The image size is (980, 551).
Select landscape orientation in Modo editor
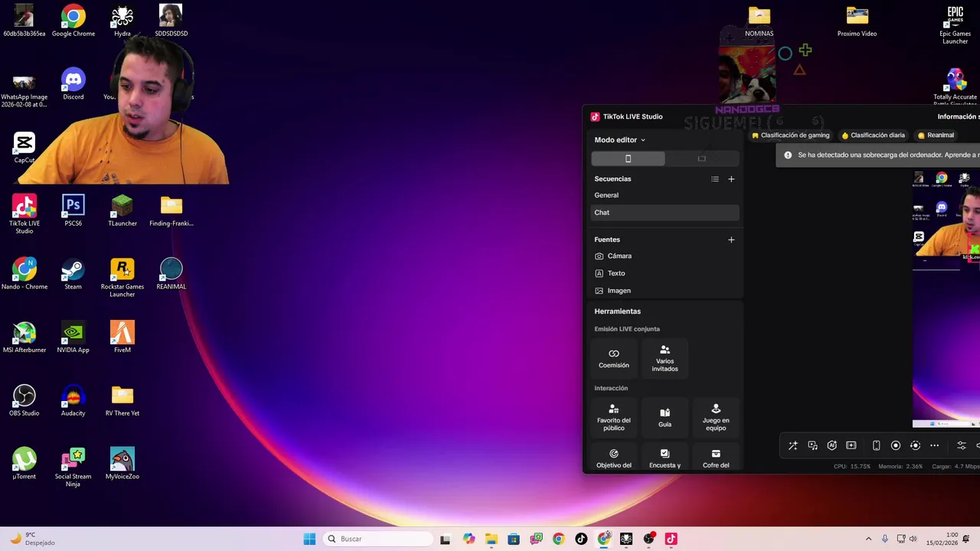pyautogui.click(x=701, y=158)
